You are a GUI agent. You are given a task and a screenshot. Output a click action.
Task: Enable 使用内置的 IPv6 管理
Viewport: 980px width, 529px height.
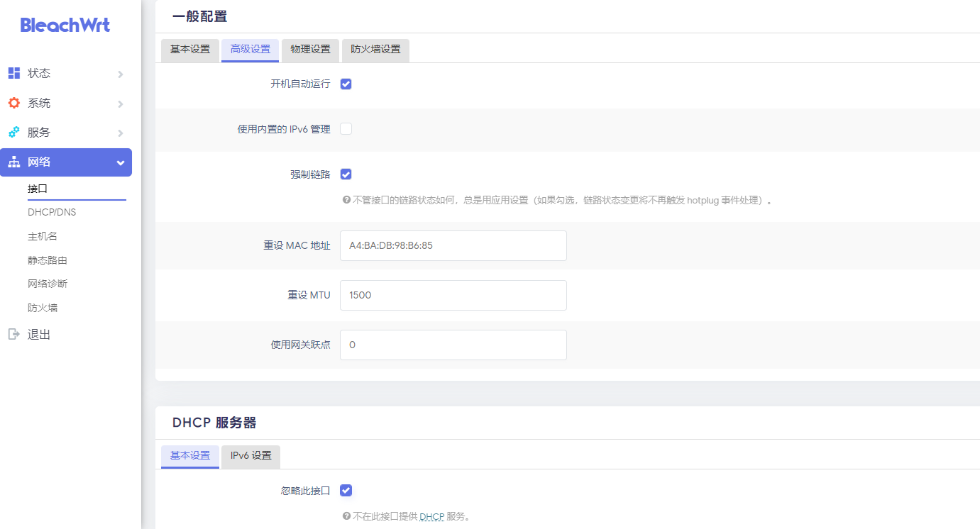tap(346, 128)
